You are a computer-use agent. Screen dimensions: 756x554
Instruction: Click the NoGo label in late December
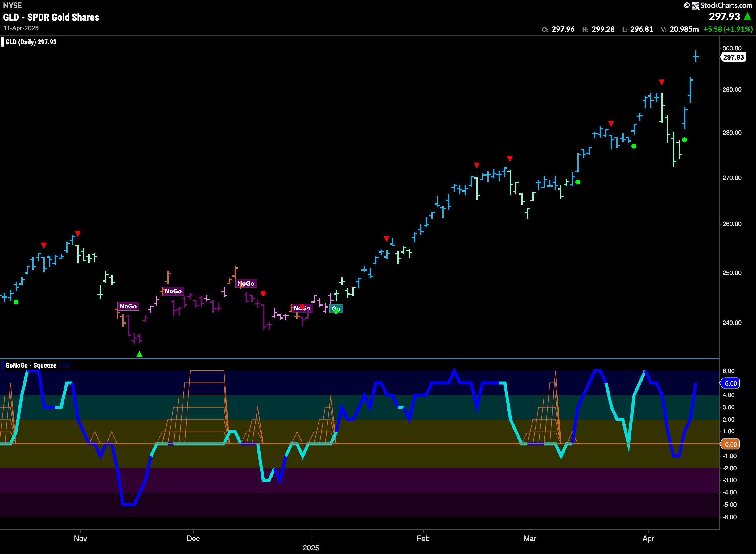[x=302, y=308]
